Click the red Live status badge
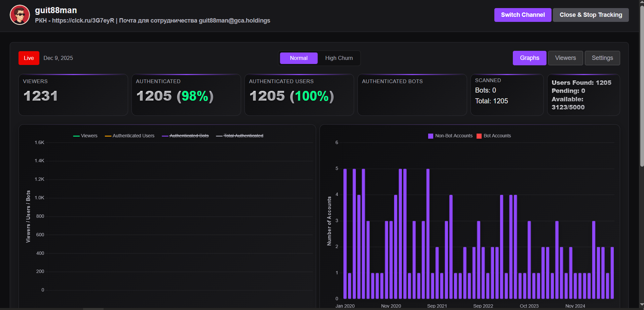 pyautogui.click(x=29, y=58)
